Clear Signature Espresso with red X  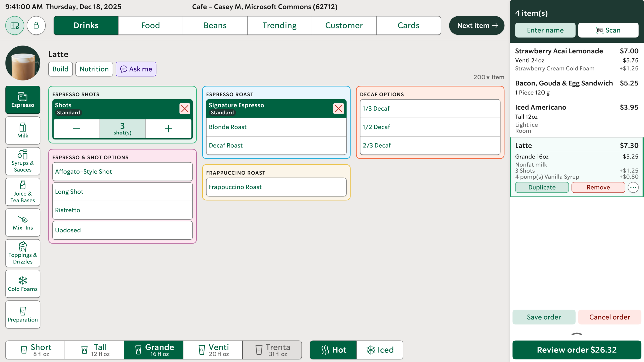tap(339, 109)
